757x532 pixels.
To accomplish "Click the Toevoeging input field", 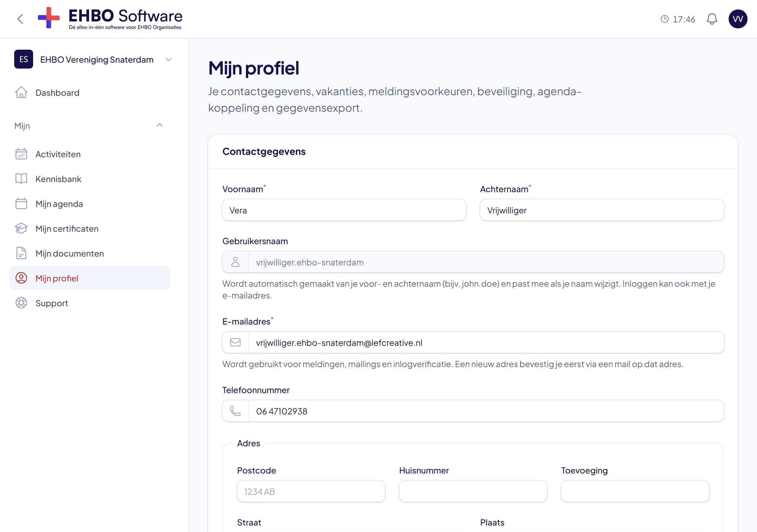I will [x=635, y=491].
